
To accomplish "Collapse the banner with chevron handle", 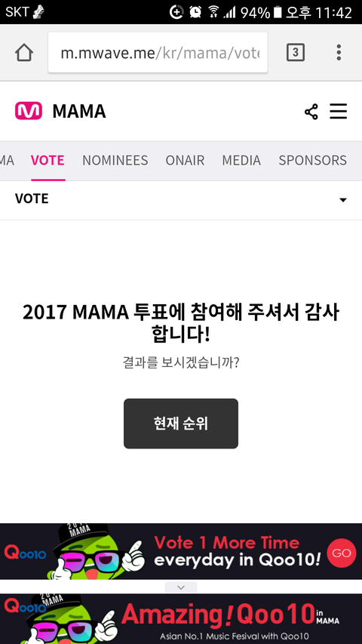I will coord(181,587).
